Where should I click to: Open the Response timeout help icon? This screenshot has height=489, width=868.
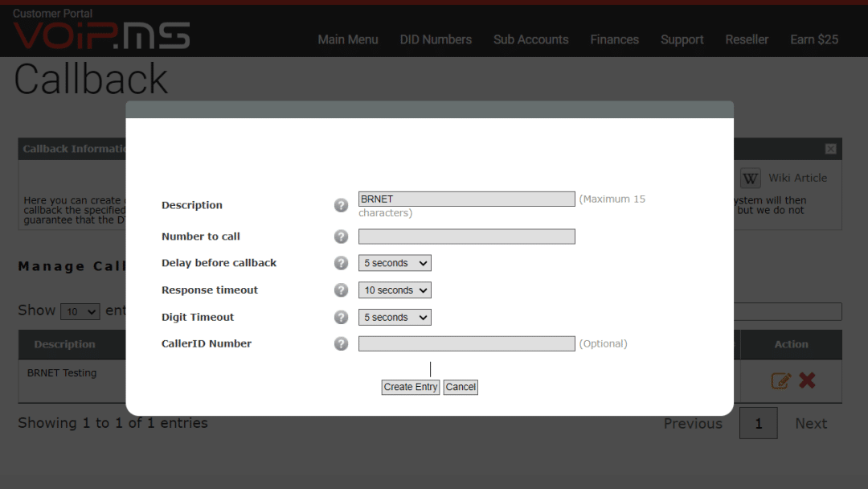coord(341,290)
